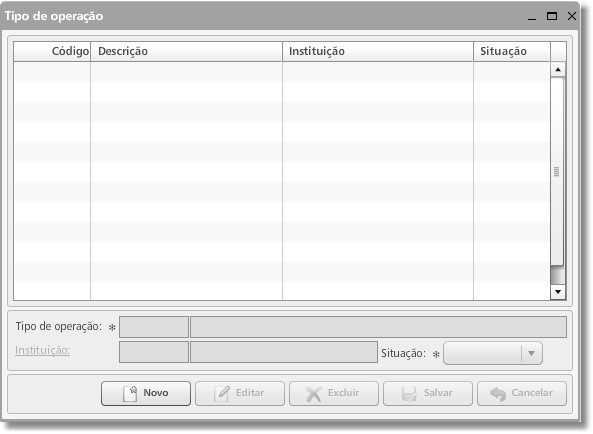Click the Situação combo box field
Image resolution: width=593 pixels, height=434 pixels.
(x=493, y=353)
